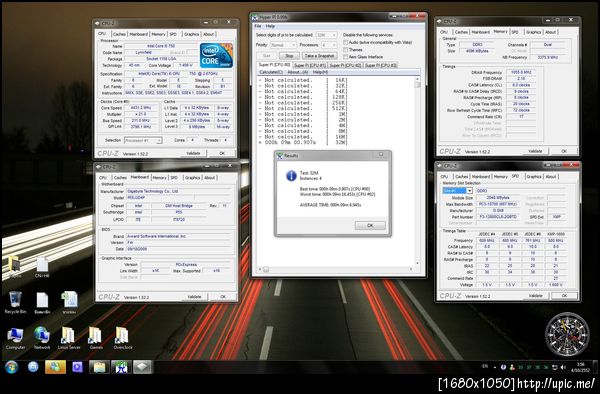Click the 32M result line in Super PI output

[303, 142]
